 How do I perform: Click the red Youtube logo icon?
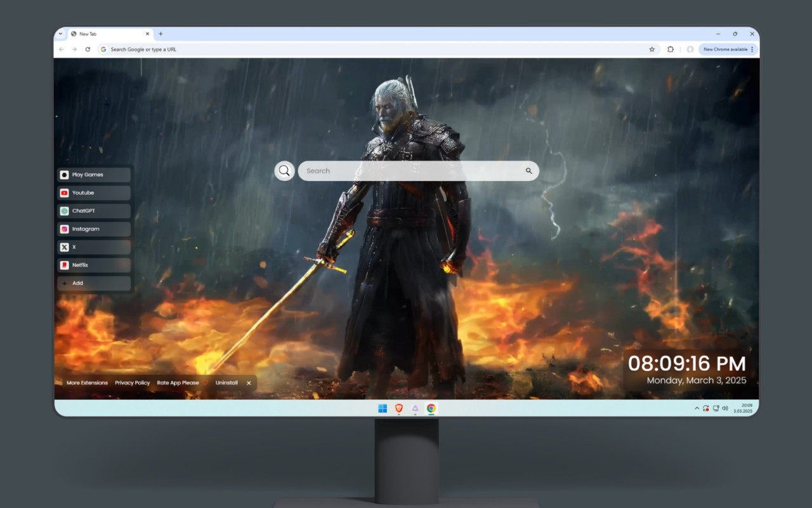pos(64,192)
